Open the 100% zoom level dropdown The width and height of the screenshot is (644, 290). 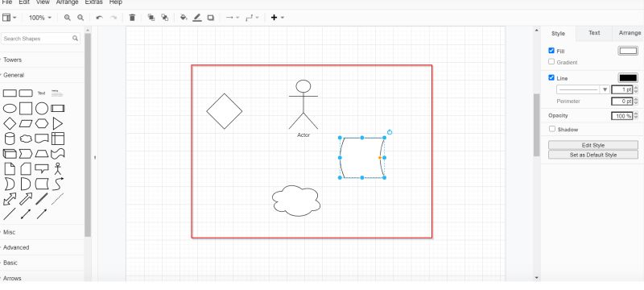pos(39,18)
